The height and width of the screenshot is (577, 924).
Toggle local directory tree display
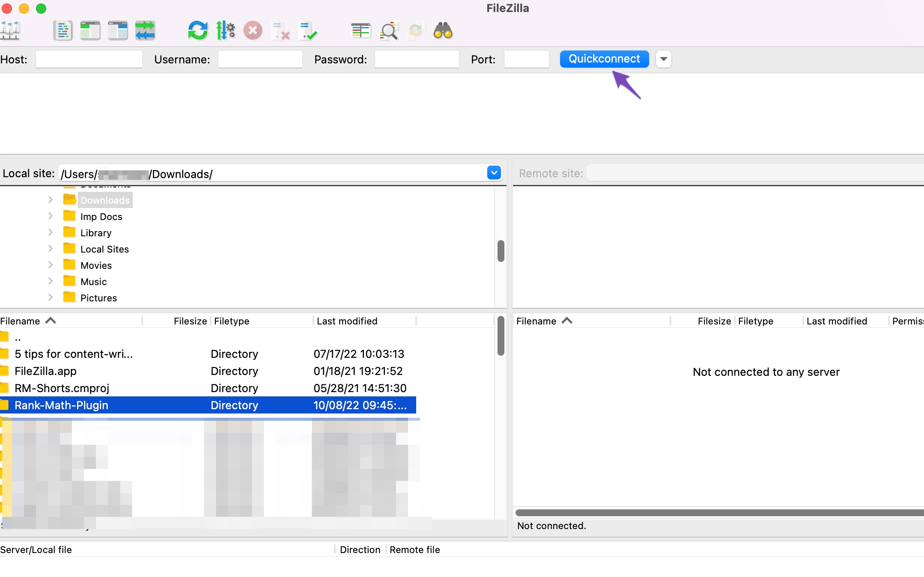[90, 31]
